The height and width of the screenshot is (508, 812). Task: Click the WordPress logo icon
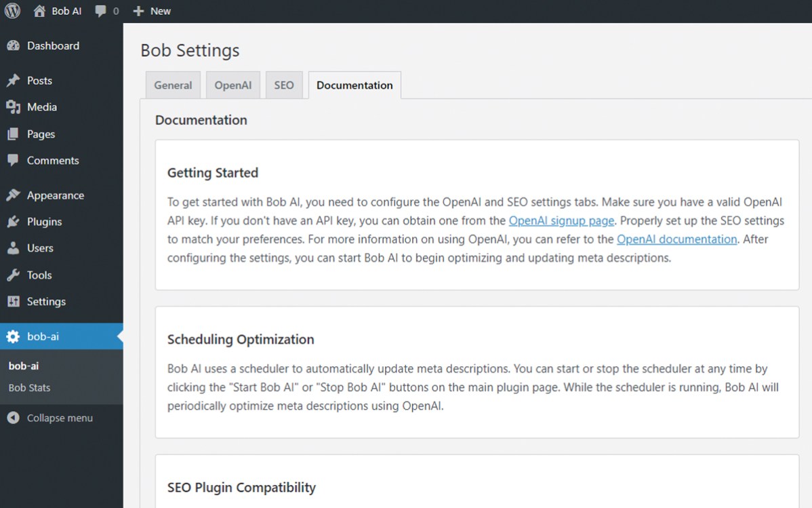(x=13, y=11)
